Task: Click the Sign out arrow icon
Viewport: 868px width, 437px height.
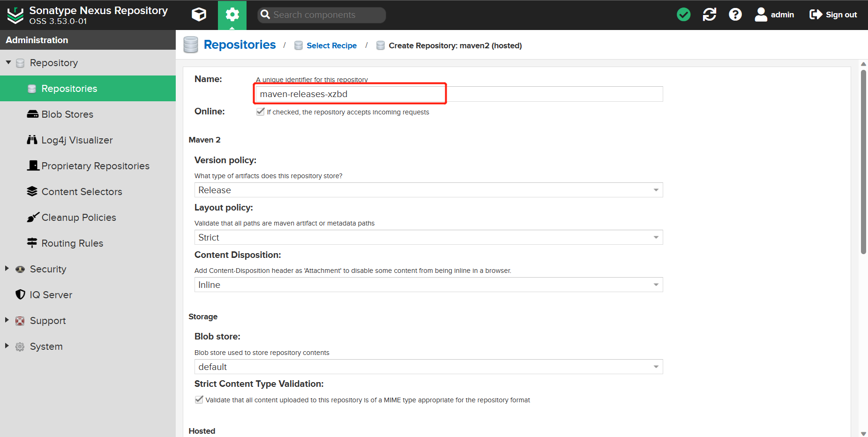Action: pyautogui.click(x=816, y=15)
